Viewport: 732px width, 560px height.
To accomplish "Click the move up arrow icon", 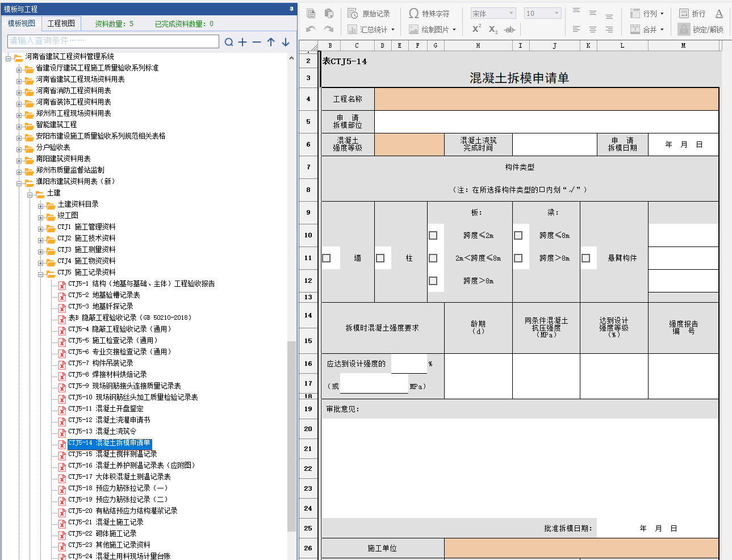I will [271, 42].
